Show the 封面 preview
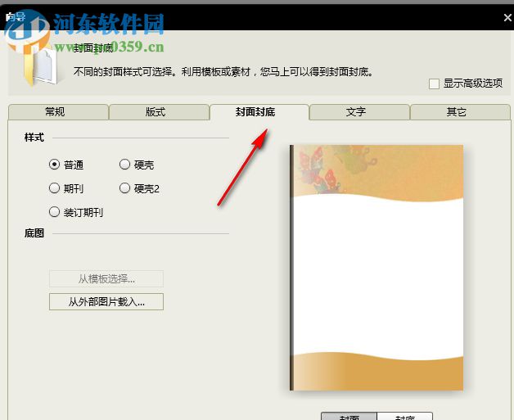This screenshot has height=420, width=514. click(349, 417)
